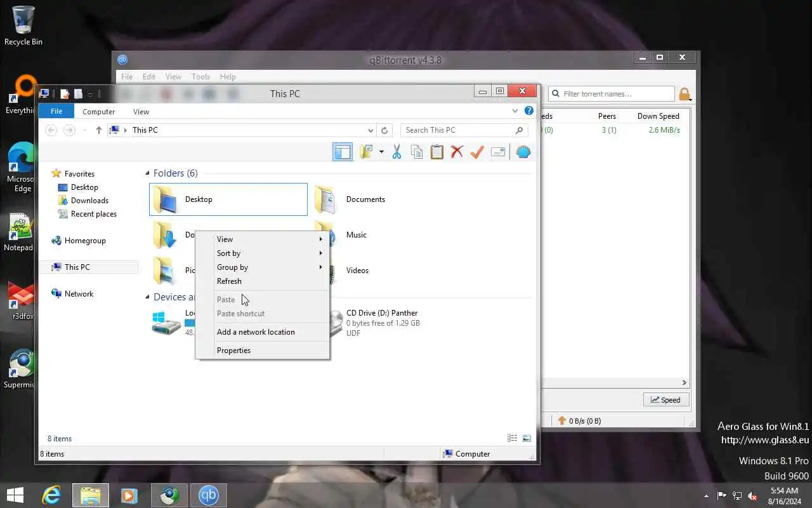Click the Forward navigation arrow
The width and height of the screenshot is (812, 508).
pyautogui.click(x=69, y=130)
